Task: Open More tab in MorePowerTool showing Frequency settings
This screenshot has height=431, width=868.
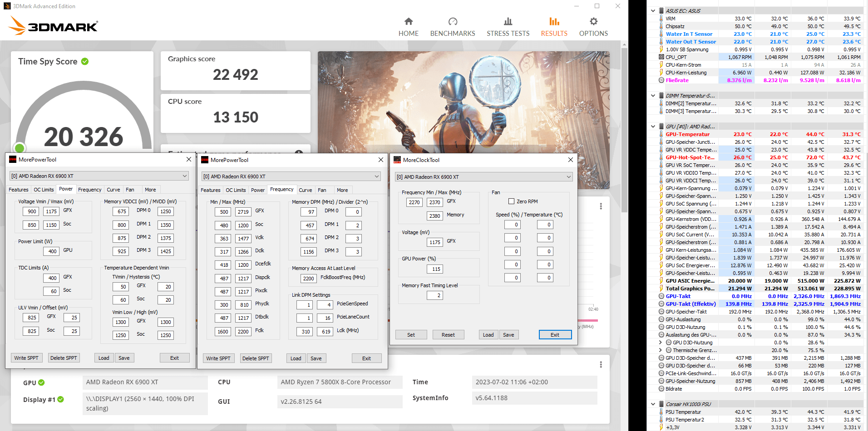Action: pyautogui.click(x=342, y=190)
